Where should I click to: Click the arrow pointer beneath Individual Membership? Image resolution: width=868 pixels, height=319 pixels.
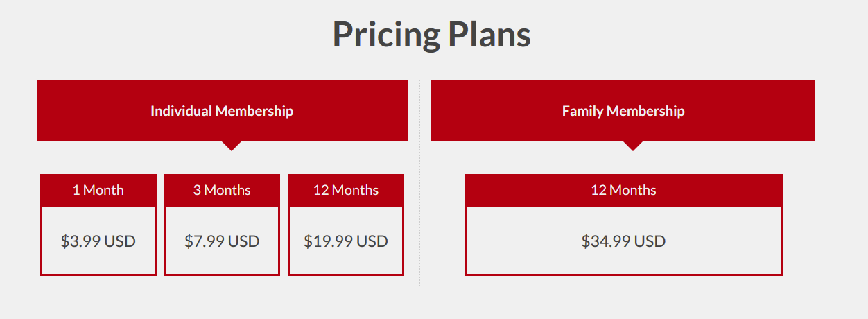tap(232, 144)
